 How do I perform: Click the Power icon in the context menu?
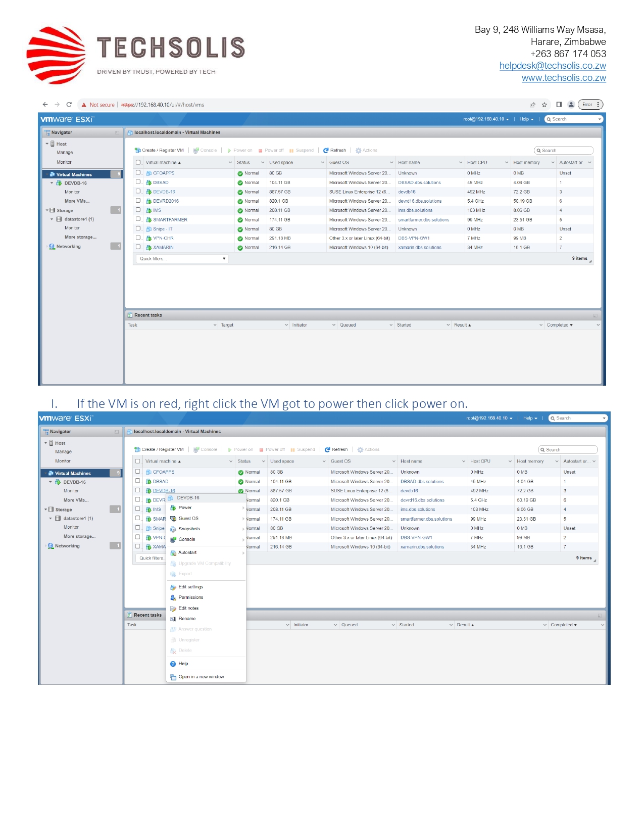coord(173,508)
